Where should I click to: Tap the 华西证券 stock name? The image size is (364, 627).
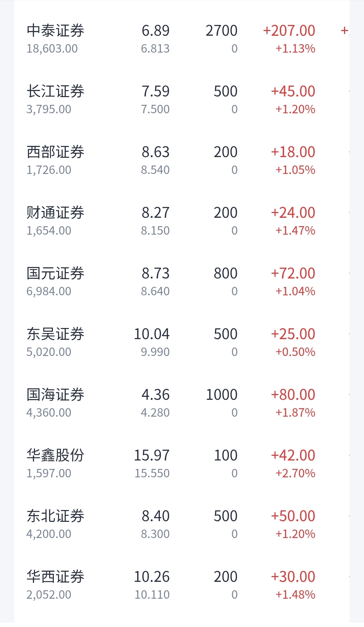(55, 577)
